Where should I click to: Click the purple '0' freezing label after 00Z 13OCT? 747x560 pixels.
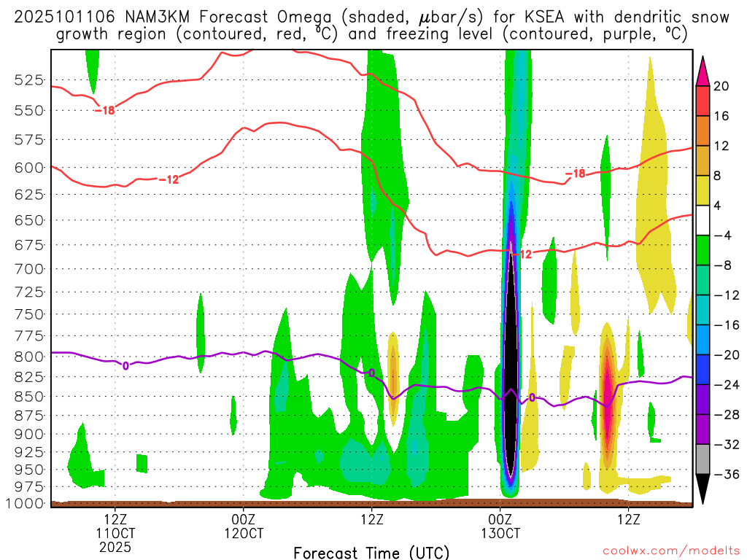pyautogui.click(x=532, y=397)
